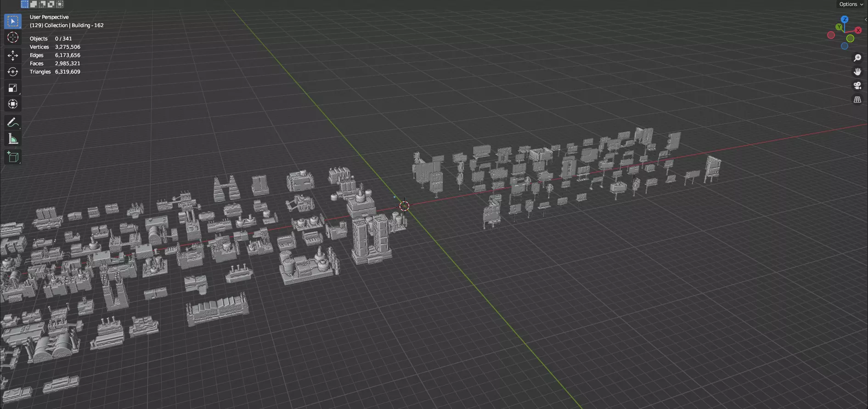
Task: Select the Measure ruler tool
Action: coord(13,139)
